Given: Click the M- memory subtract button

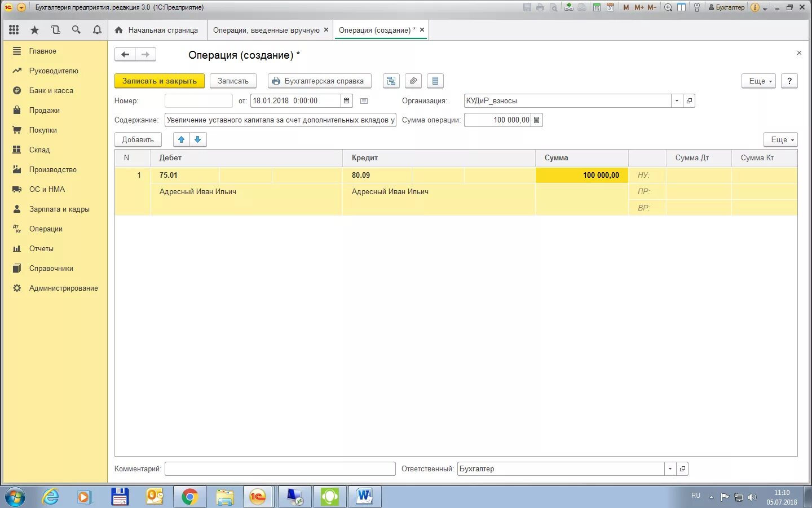Looking at the screenshot, I should (652, 7).
